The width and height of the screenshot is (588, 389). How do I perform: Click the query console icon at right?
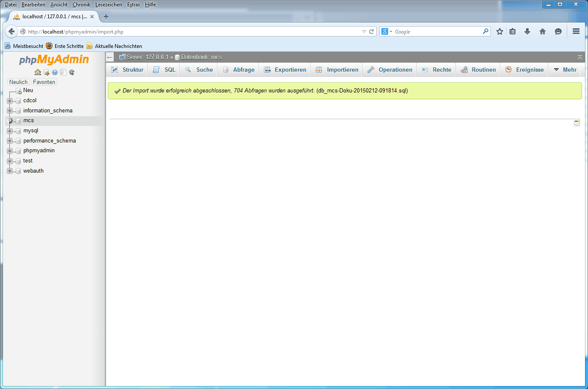click(577, 123)
